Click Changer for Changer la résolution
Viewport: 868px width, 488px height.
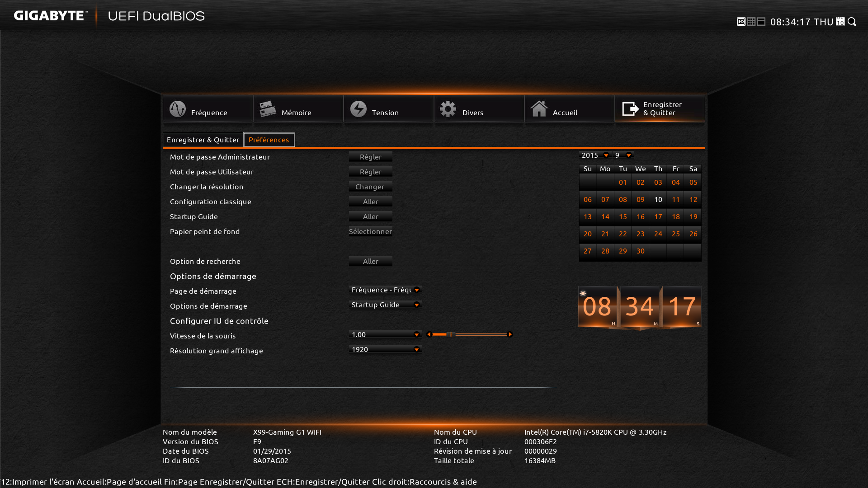371,187
